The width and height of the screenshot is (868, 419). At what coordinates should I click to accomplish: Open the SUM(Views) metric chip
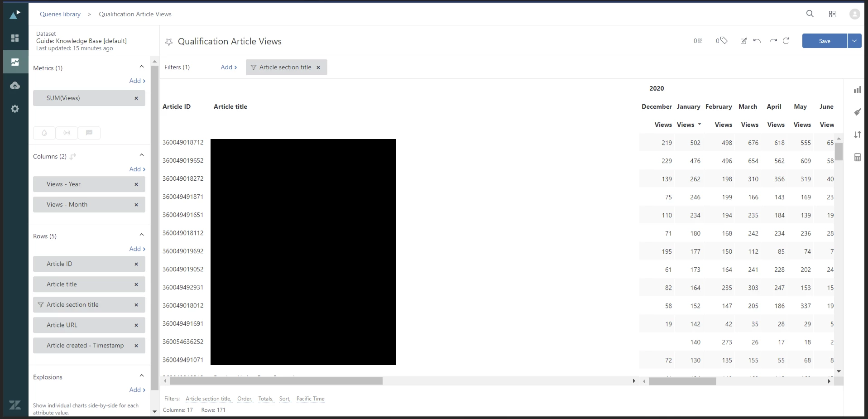coord(89,98)
